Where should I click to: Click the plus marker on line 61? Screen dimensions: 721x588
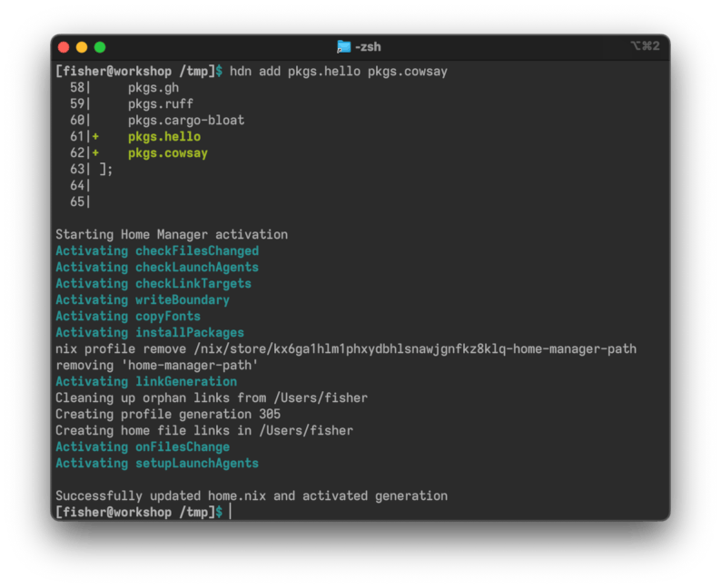[x=95, y=136]
